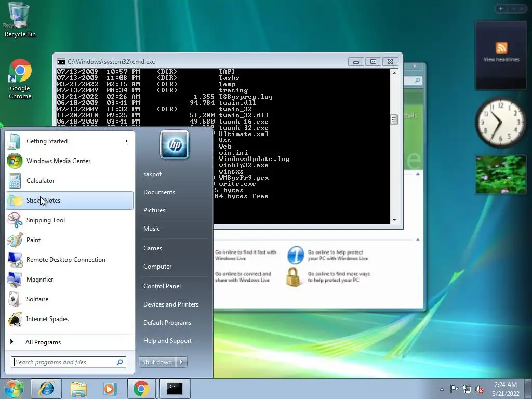
Task: Click 'Go online to help protect your PC' link
Action: (x=338, y=255)
